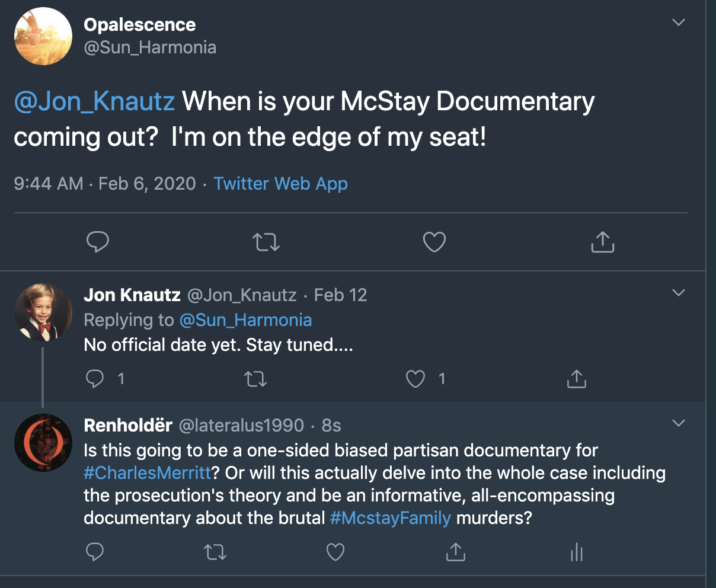The height and width of the screenshot is (588, 716).
Task: Expand options menu for Jon Knautz's reply
Action: (679, 293)
